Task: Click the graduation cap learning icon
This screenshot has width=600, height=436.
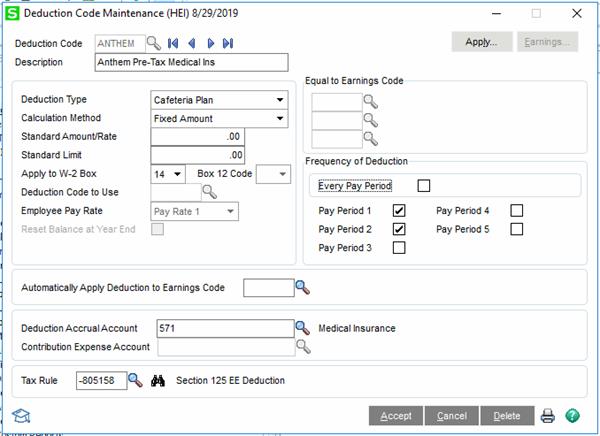Action: (21, 416)
